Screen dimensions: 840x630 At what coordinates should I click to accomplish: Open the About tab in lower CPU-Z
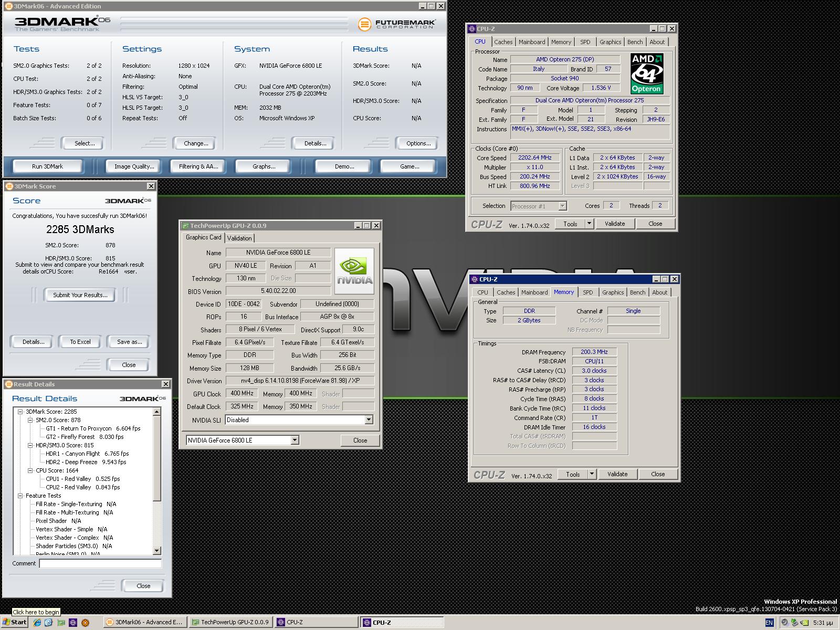pos(659,292)
